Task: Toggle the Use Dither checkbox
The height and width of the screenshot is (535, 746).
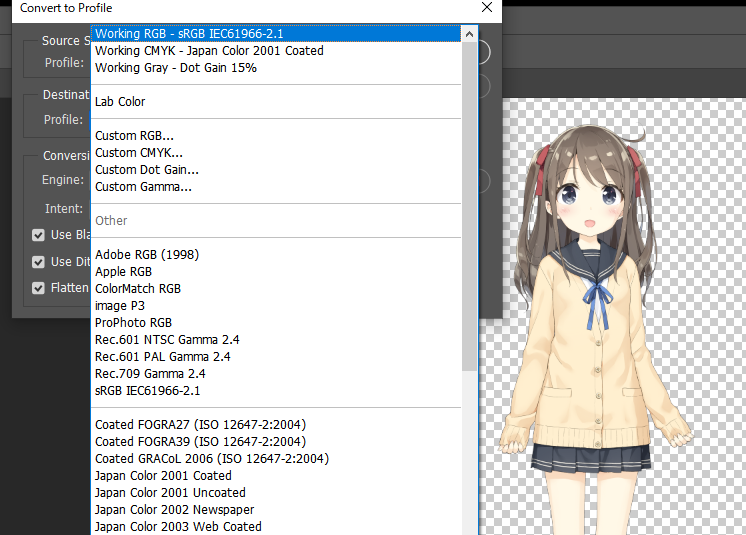Action: (x=39, y=262)
